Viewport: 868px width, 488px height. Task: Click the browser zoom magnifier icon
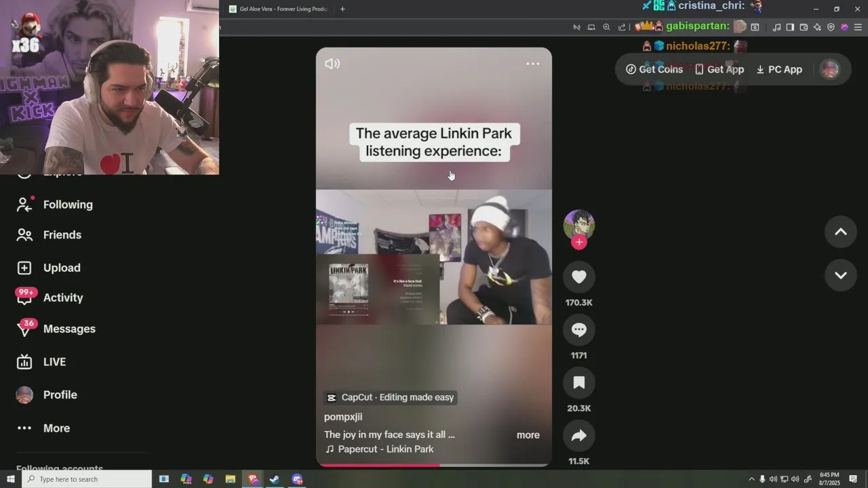coord(607,27)
